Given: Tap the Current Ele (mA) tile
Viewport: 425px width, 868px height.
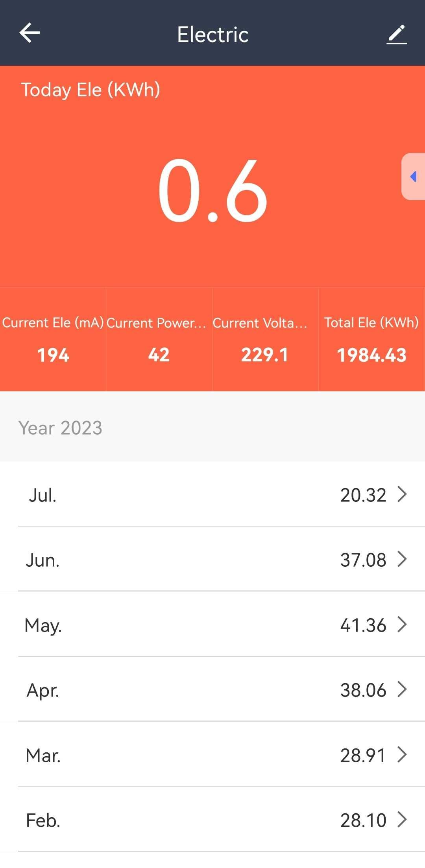Looking at the screenshot, I should pos(53,339).
